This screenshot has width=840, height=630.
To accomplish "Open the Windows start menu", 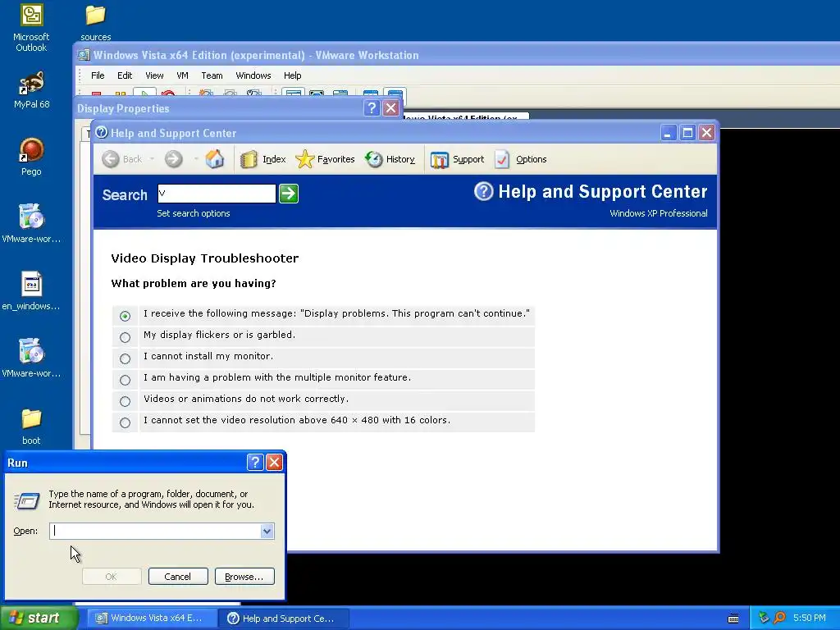I will (38, 619).
